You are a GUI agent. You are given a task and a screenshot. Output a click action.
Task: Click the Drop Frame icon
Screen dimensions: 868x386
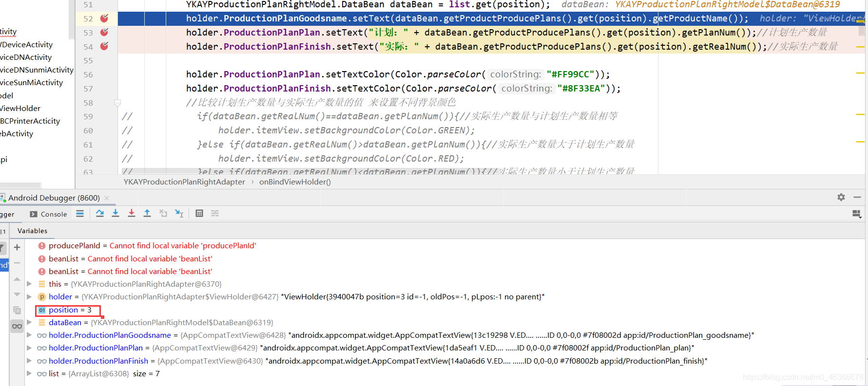pyautogui.click(x=163, y=213)
